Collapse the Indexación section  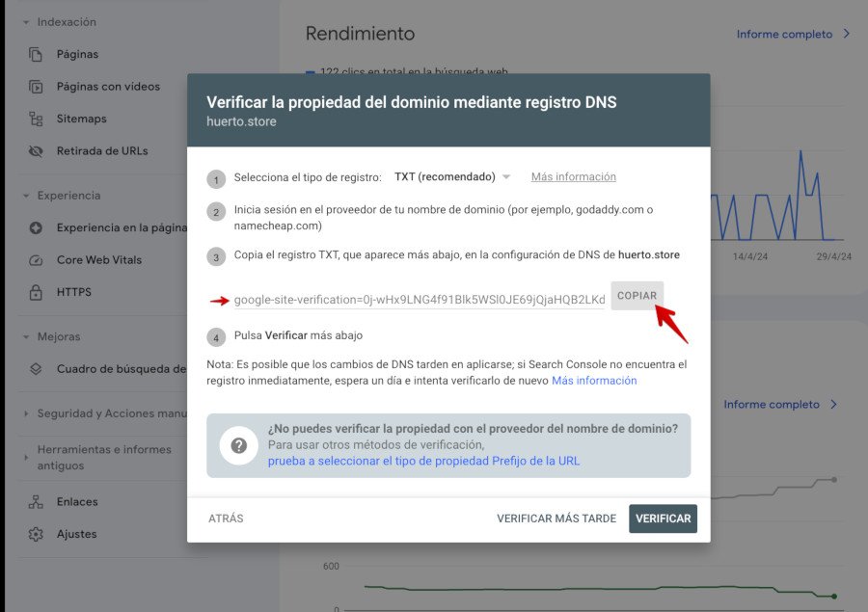26,23
